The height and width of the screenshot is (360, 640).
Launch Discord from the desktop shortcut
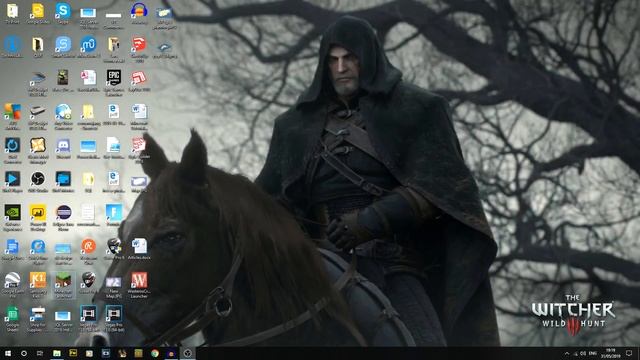point(63,149)
